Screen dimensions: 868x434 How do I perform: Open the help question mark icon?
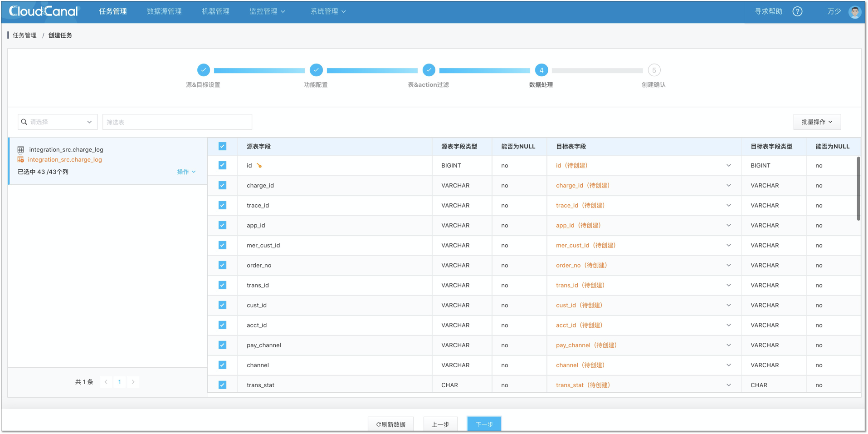point(797,11)
